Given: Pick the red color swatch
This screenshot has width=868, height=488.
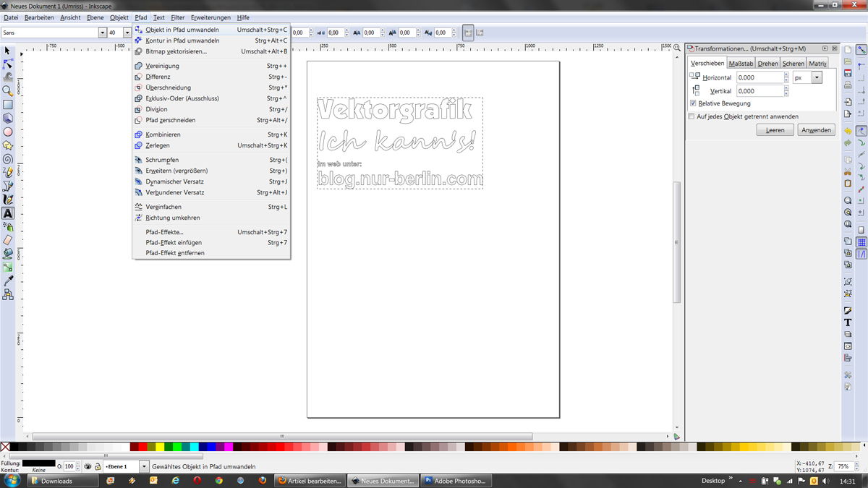Looking at the screenshot, I should coord(143,448).
